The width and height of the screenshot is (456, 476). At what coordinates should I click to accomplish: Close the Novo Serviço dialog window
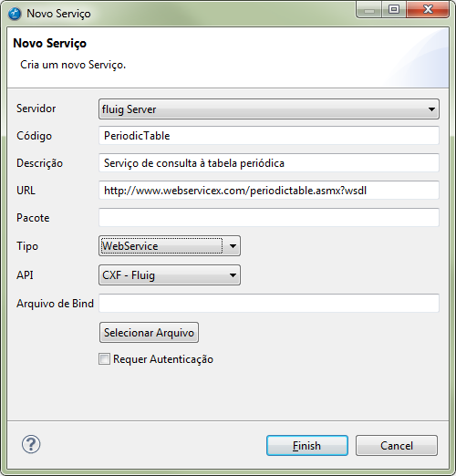(428, 9)
